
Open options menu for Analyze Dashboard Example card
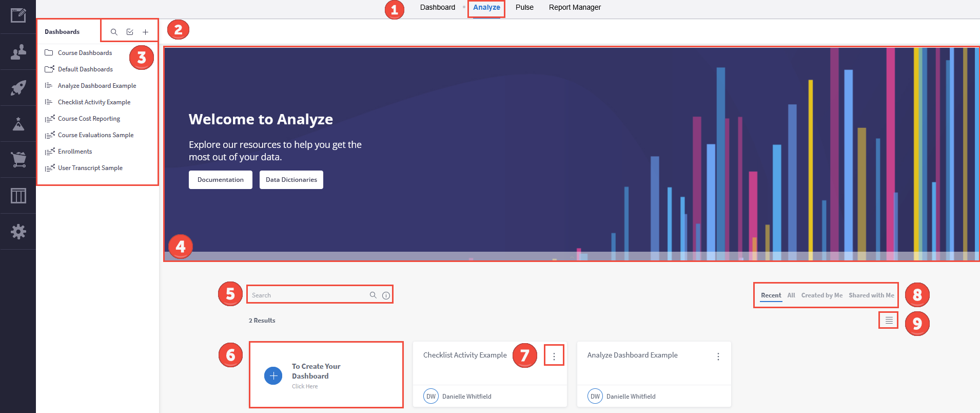click(x=718, y=356)
